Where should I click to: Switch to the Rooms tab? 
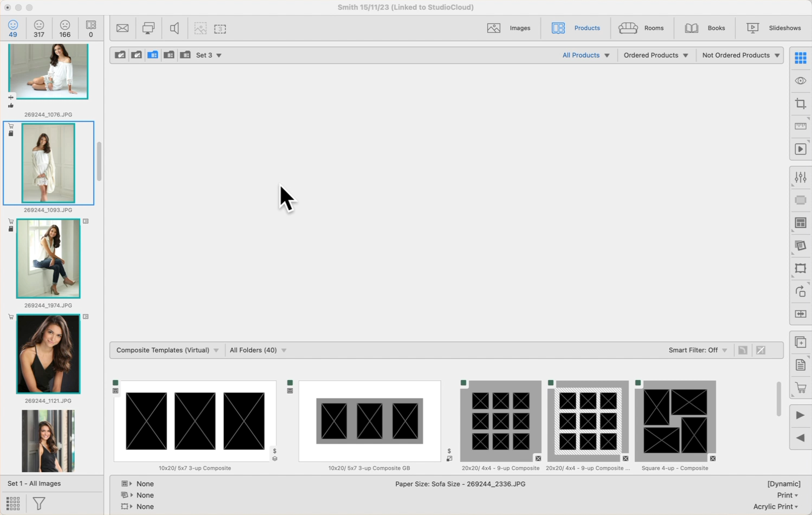pyautogui.click(x=641, y=28)
